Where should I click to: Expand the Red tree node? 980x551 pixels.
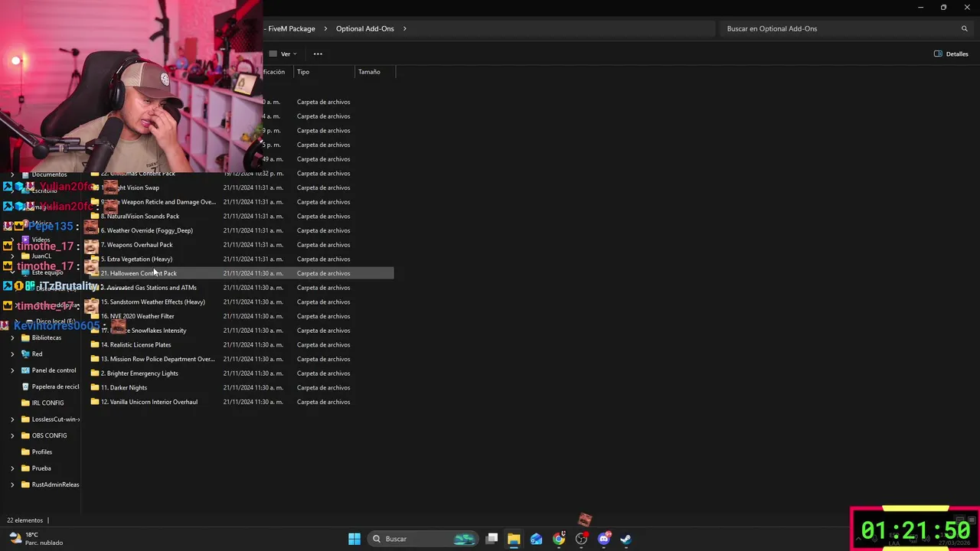point(12,354)
